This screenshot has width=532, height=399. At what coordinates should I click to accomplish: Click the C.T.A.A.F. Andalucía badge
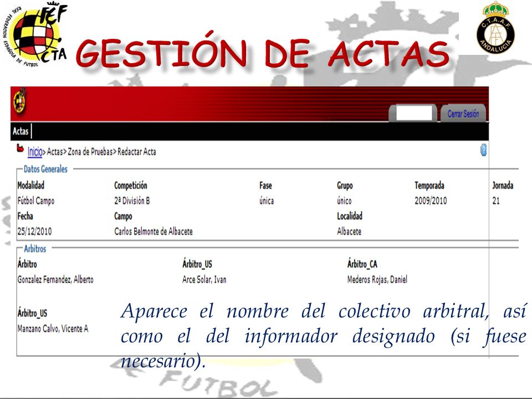(495, 28)
